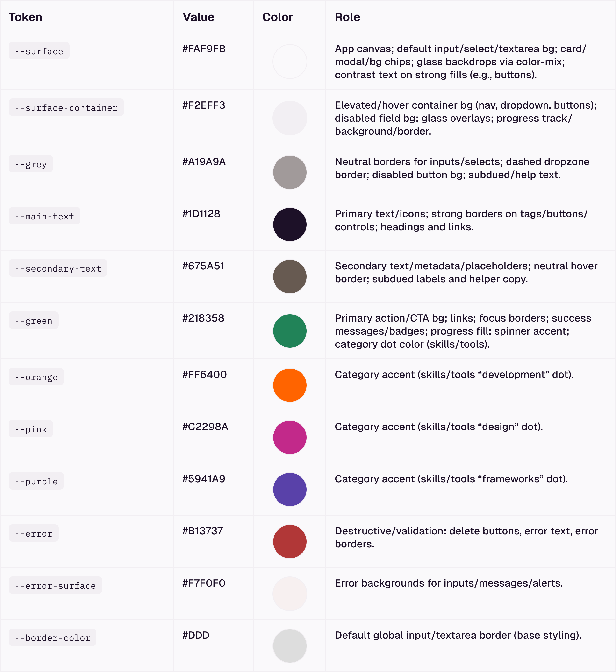Click the --surface color swatch circle
The width and height of the screenshot is (616, 672).
pos(289,62)
